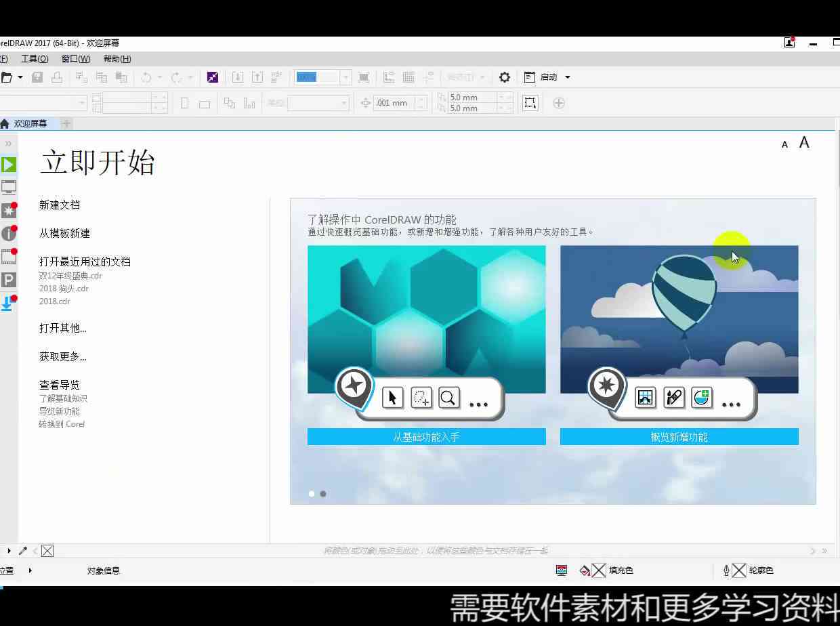Image resolution: width=840 pixels, height=626 pixels.
Task: Open recent file 双12年终盛典.cdr
Action: (70, 276)
